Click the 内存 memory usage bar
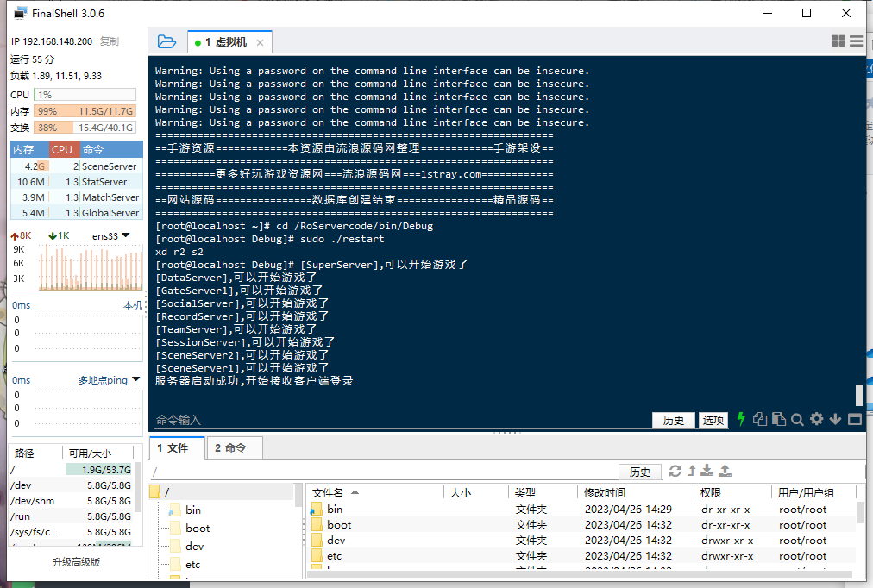873x588 pixels. [85, 111]
